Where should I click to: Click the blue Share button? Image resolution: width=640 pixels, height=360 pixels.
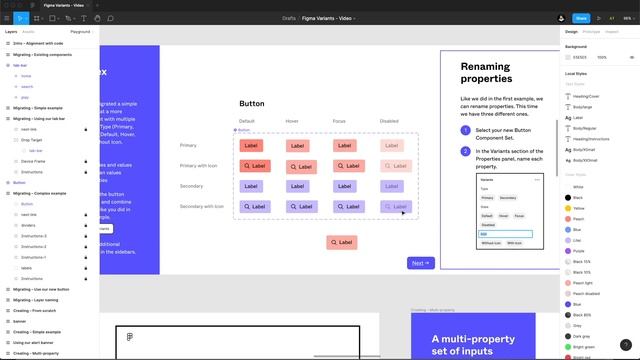pyautogui.click(x=581, y=18)
